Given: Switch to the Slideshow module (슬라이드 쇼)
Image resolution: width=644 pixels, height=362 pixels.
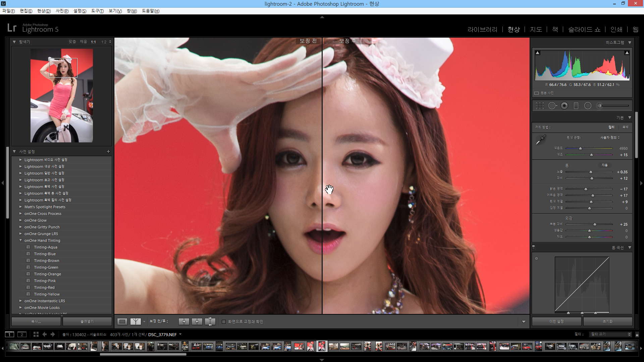Looking at the screenshot, I should click(584, 30).
